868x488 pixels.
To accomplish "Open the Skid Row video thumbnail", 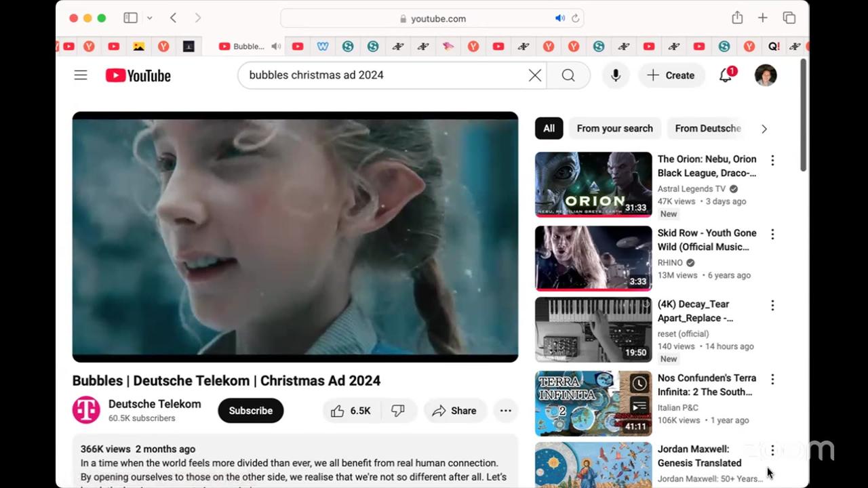I will coord(593,258).
